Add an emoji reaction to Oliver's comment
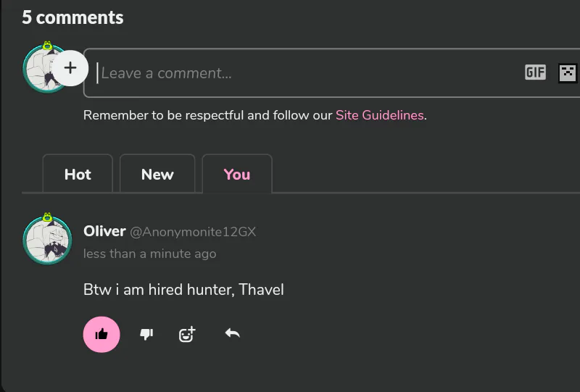Screen dimensions: 580x392 (x=187, y=334)
